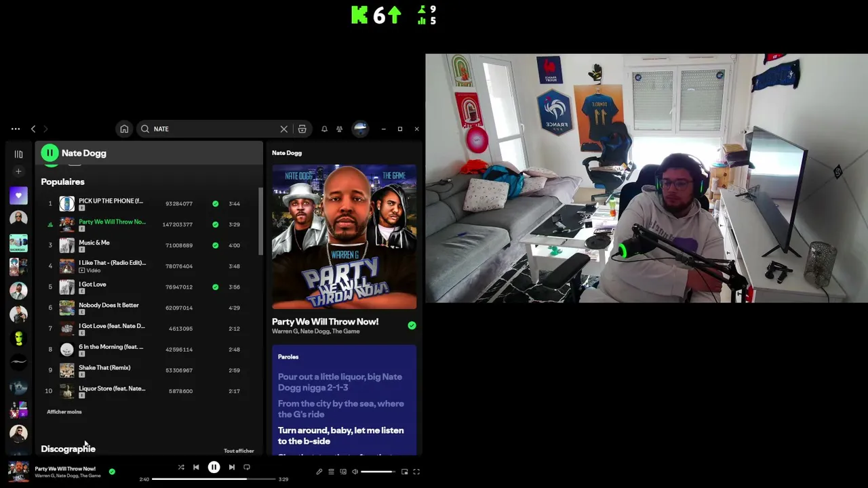Toggle the lyrics microphone icon

point(319,472)
